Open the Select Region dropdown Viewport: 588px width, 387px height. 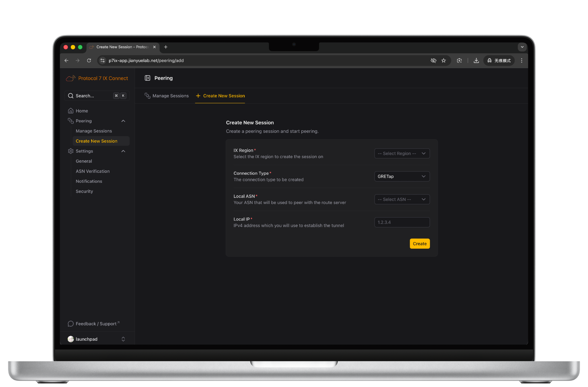pyautogui.click(x=402, y=154)
